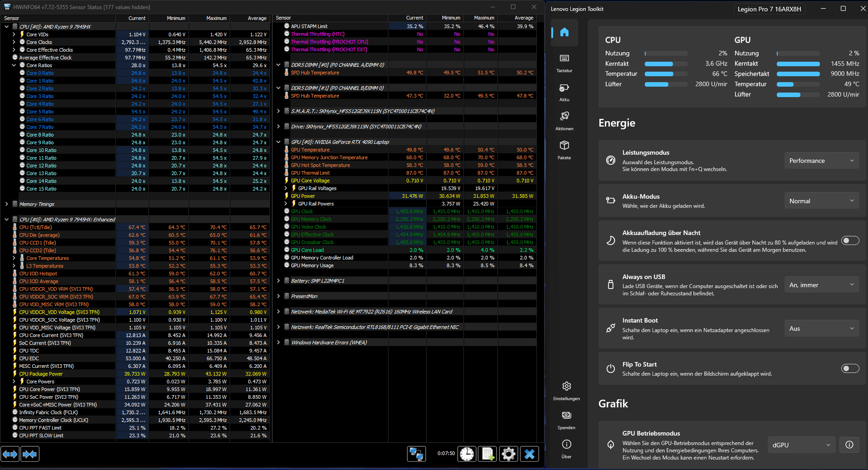Open the Instant Boot 'Aus' dropdown
This screenshot has height=470, width=868.
point(822,328)
